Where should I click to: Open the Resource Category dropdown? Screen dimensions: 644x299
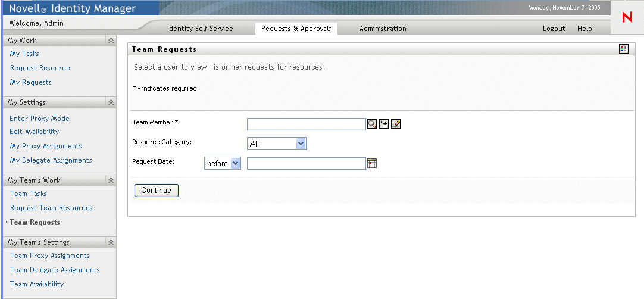coord(277,144)
